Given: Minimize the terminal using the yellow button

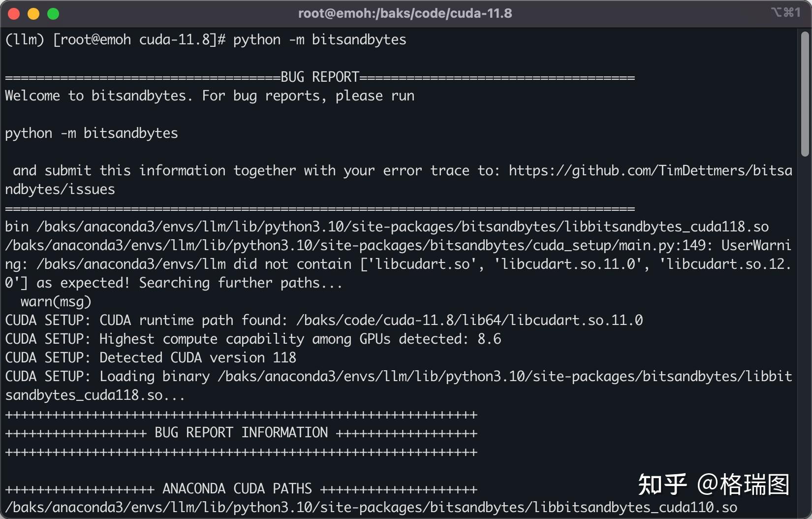Looking at the screenshot, I should [x=33, y=14].
